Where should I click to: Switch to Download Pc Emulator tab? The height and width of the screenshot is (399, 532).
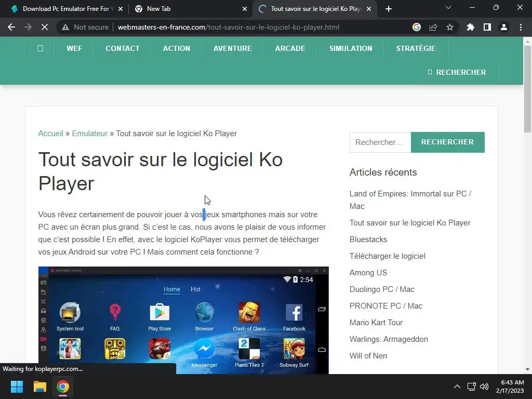click(x=64, y=9)
